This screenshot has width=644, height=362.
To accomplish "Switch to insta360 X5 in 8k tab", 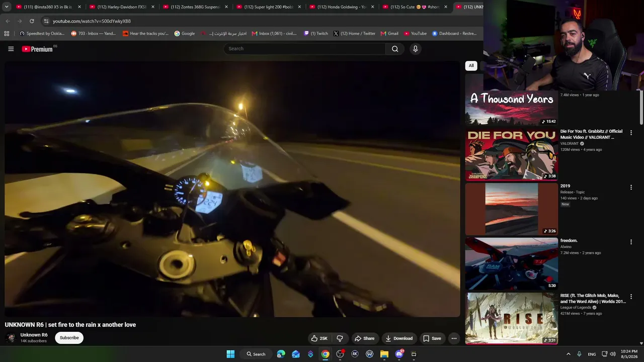I will pyautogui.click(x=48, y=7).
